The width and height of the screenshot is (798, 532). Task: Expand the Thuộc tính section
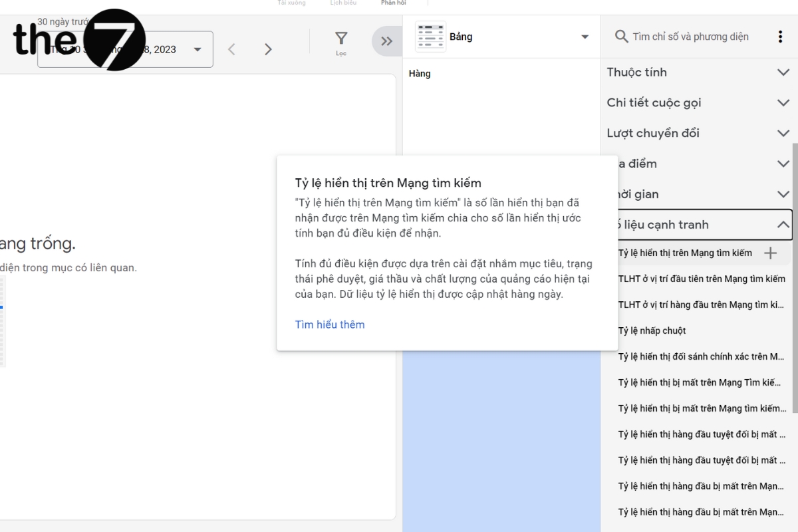[x=783, y=72]
